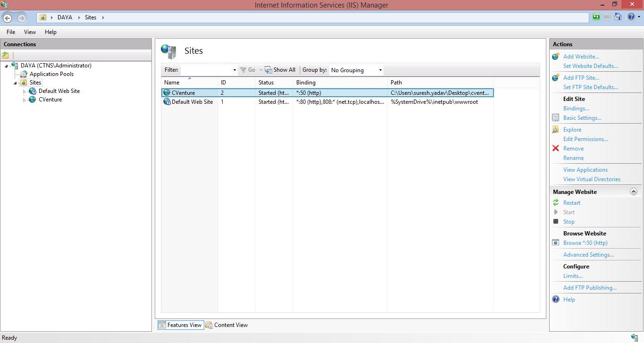Open the Filter dropdown arrow
Screen dimensions: 644x343
234,70
